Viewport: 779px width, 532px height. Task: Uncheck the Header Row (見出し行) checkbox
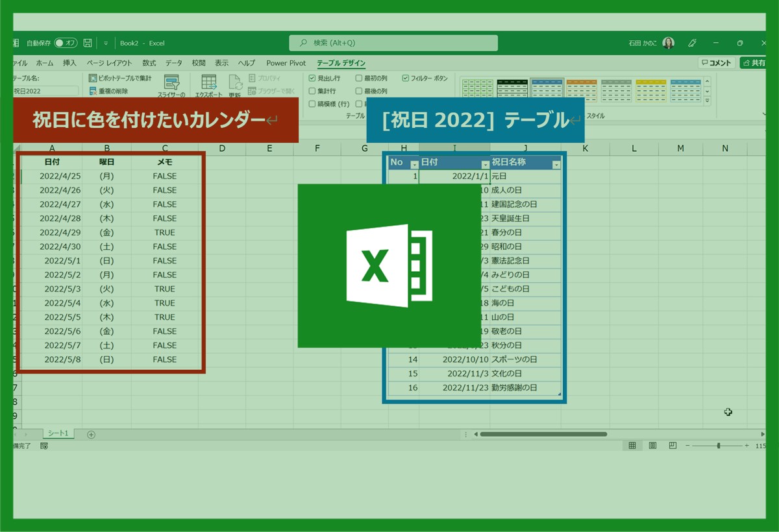[x=312, y=78]
